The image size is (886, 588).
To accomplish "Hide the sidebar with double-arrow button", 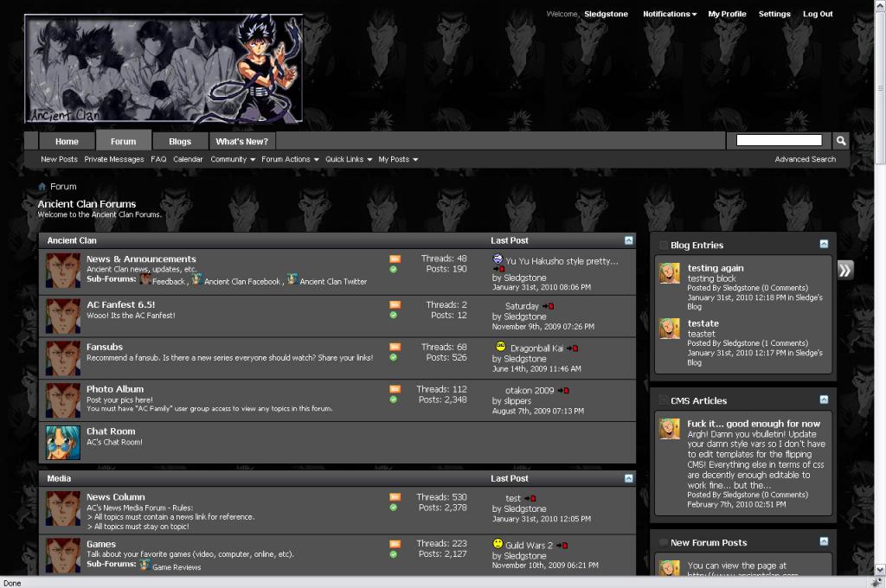I will tap(844, 270).
